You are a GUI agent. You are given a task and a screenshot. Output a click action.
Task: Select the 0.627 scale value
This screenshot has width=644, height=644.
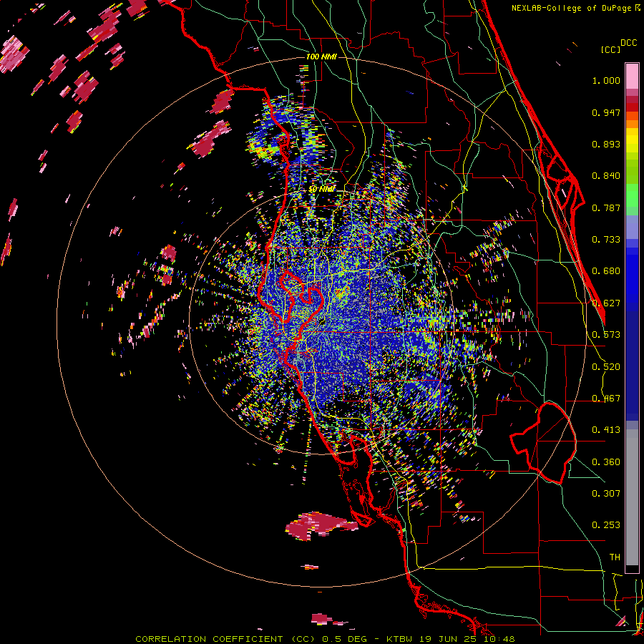(x=606, y=303)
